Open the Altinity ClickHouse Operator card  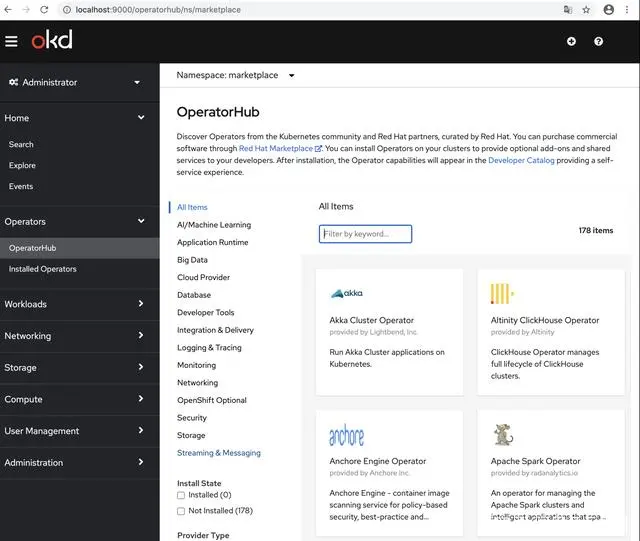tap(551, 332)
